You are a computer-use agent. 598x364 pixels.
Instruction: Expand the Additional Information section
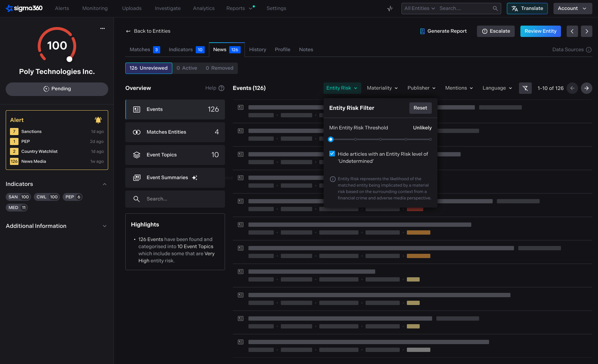pos(105,226)
